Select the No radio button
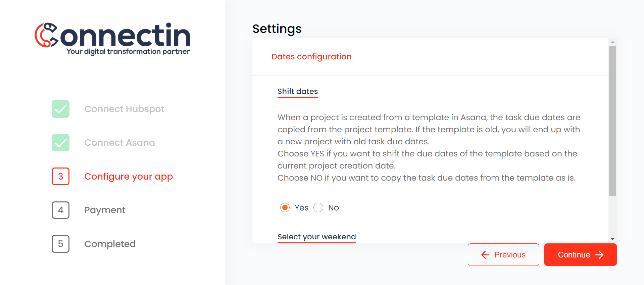The height and width of the screenshot is (285, 644). pos(318,208)
